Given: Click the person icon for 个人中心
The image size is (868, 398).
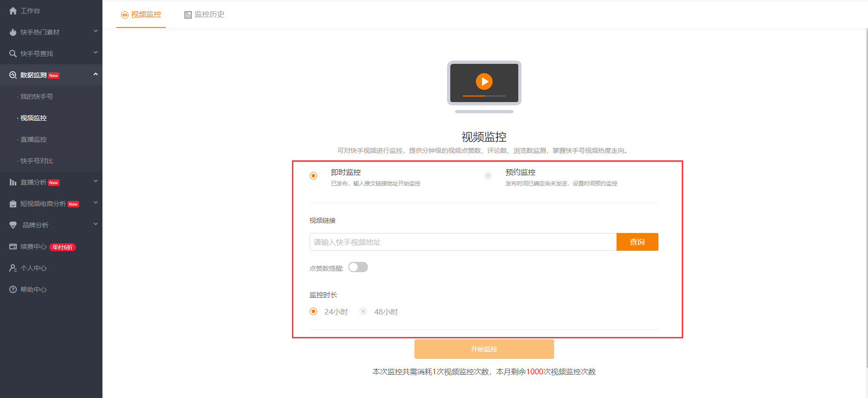Looking at the screenshot, I should click(x=13, y=268).
